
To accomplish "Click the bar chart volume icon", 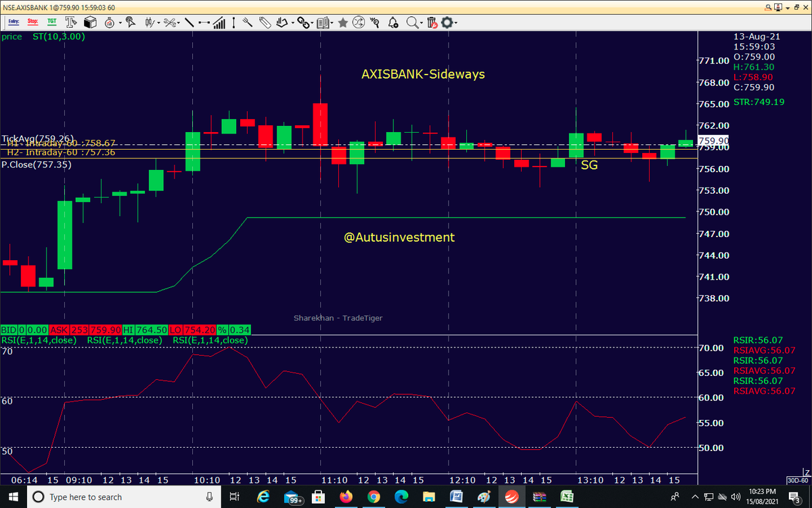I will tap(219, 22).
